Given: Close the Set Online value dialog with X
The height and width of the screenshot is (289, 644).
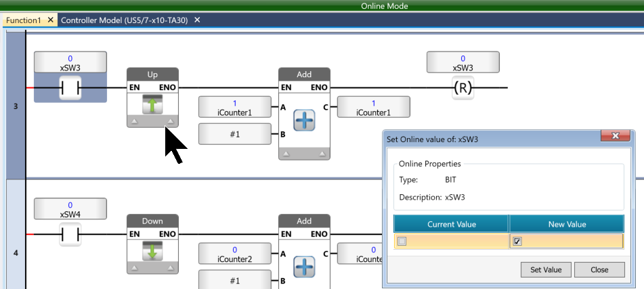Looking at the screenshot, I should [x=616, y=137].
